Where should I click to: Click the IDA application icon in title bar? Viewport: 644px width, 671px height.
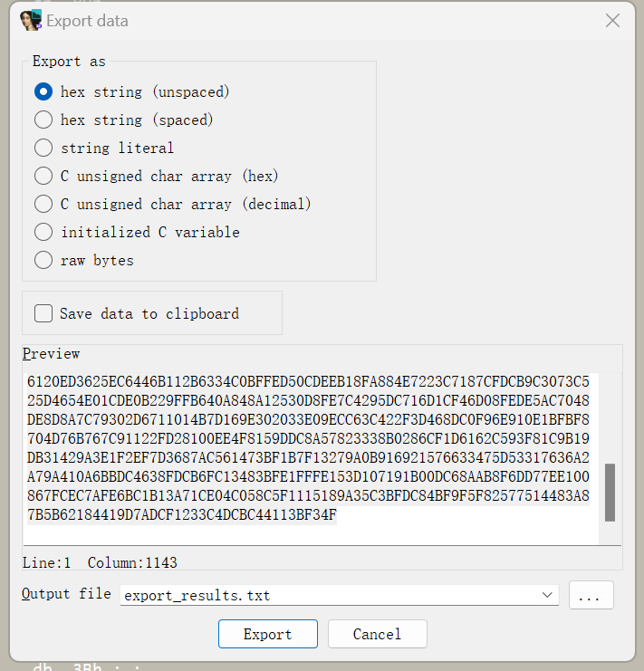pyautogui.click(x=31, y=20)
